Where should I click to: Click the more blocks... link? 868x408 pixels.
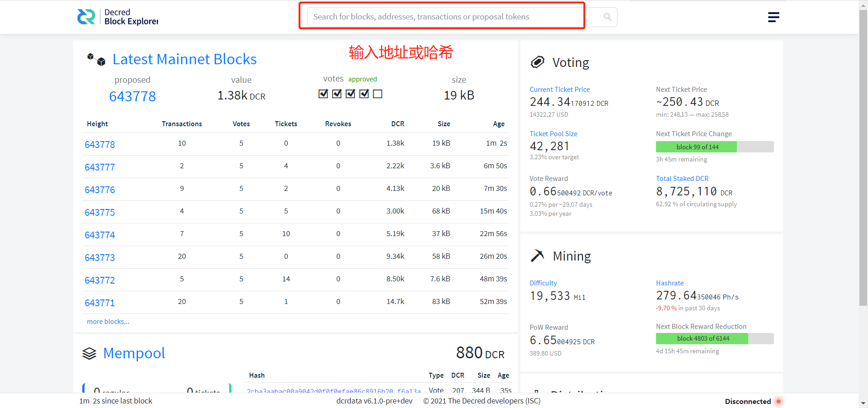(108, 322)
